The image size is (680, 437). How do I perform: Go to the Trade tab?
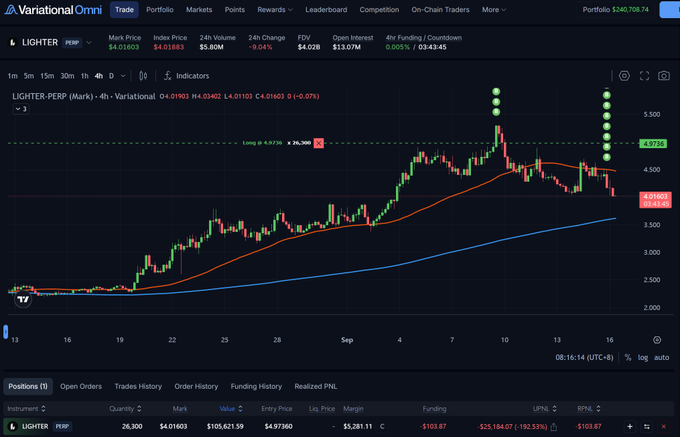[124, 10]
